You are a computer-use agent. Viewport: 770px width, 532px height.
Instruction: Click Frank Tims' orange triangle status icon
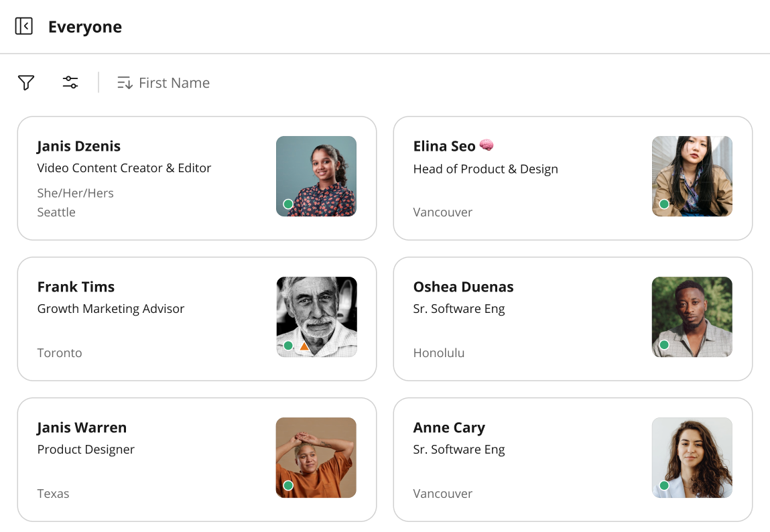point(304,346)
